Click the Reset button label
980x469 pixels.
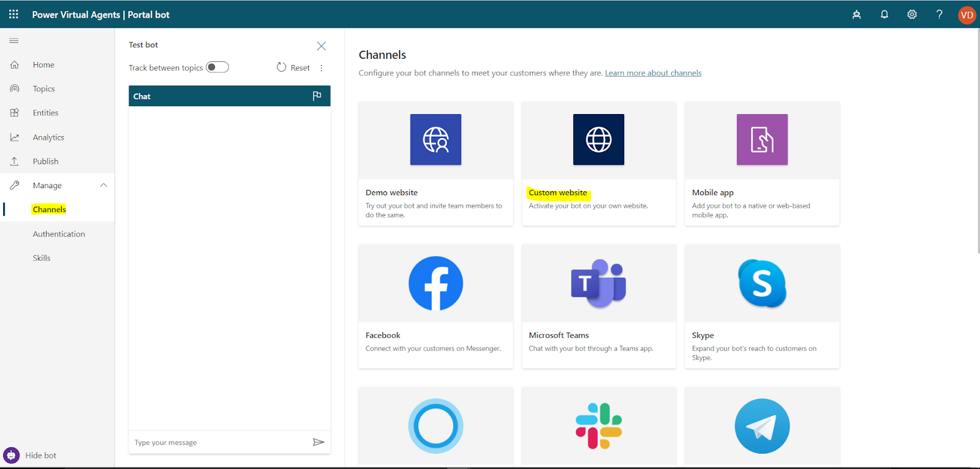click(300, 68)
